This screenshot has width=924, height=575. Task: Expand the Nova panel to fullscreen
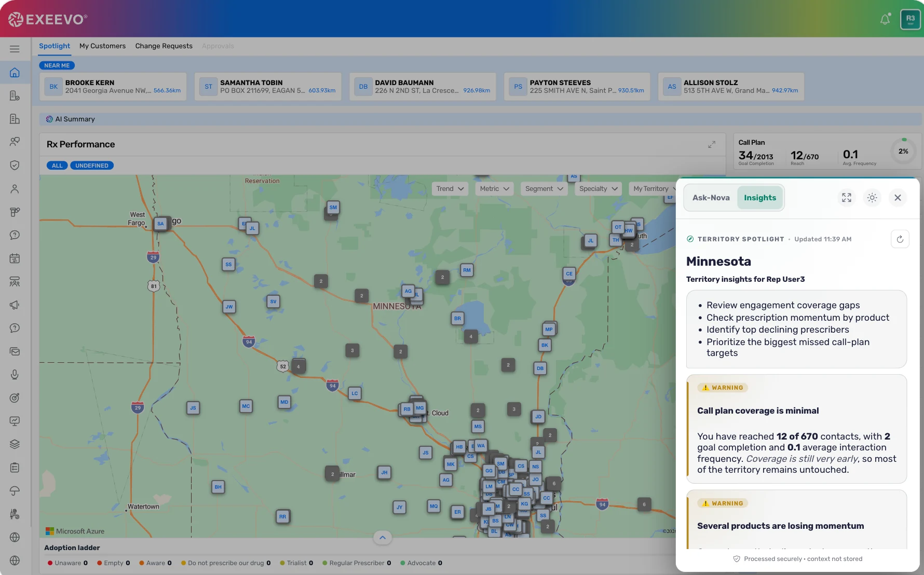click(847, 198)
